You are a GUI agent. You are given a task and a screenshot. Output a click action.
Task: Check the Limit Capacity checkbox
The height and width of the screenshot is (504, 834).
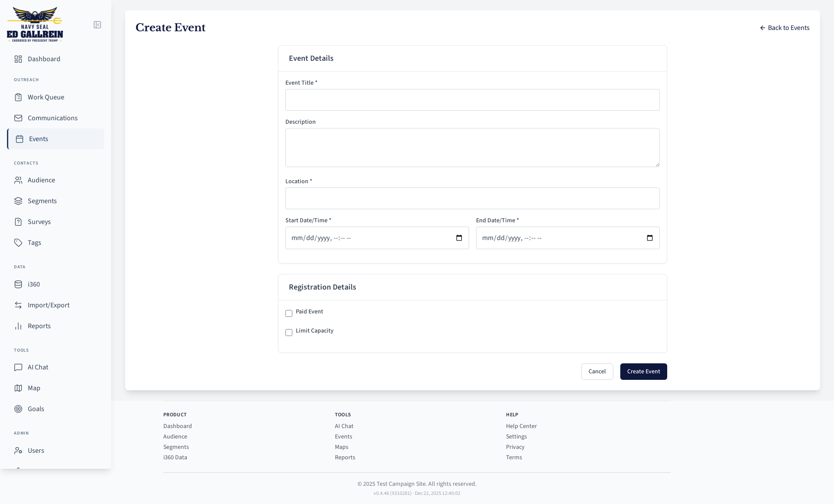pos(289,333)
